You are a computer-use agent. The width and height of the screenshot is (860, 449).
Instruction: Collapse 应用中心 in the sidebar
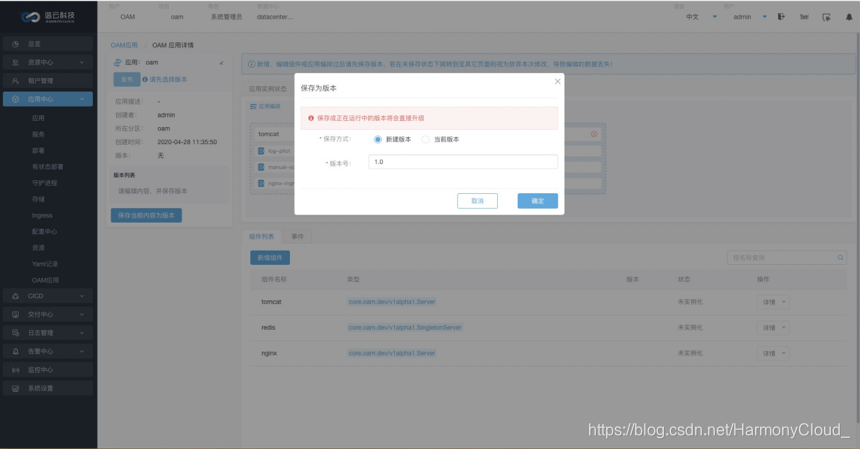[48, 99]
